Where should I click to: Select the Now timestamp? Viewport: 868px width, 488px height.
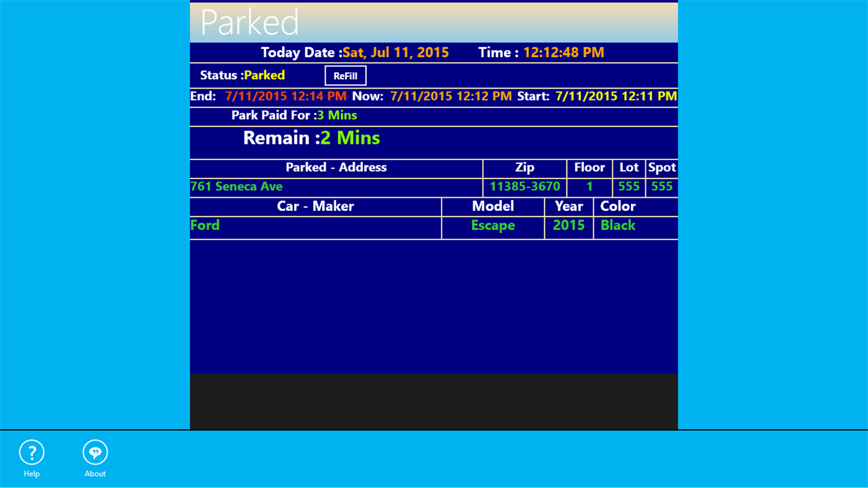click(450, 95)
